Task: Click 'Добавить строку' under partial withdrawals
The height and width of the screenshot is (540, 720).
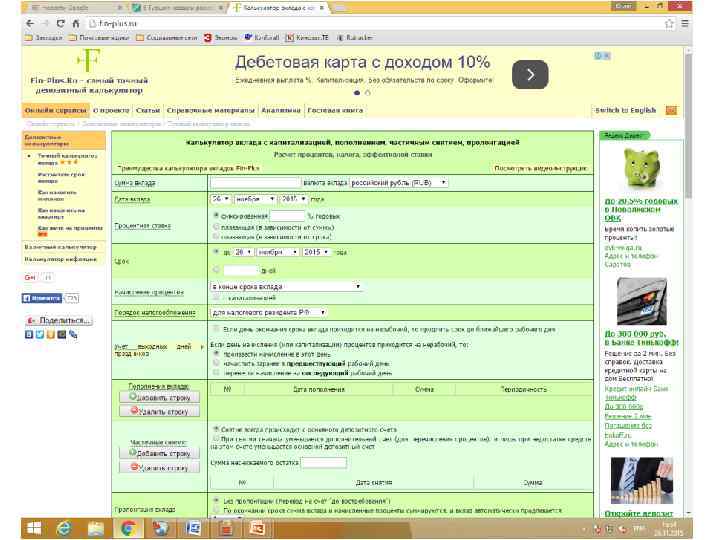Action: (x=159, y=453)
